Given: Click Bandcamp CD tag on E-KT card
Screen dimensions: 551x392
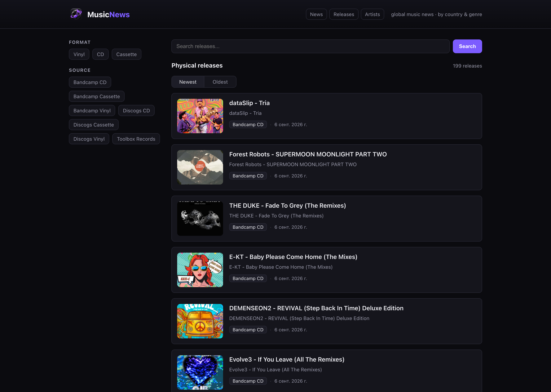Looking at the screenshot, I should tap(248, 278).
